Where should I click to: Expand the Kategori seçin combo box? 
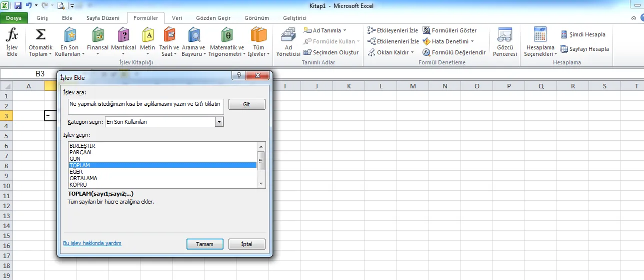(219, 122)
